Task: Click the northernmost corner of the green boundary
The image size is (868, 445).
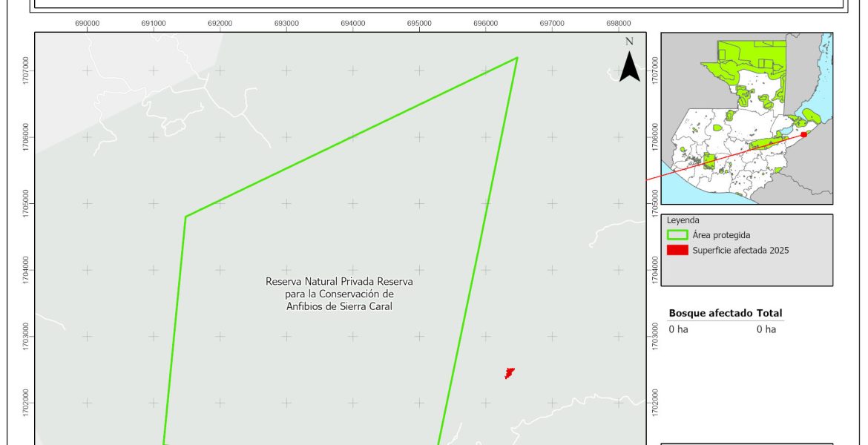Action: 517,58
